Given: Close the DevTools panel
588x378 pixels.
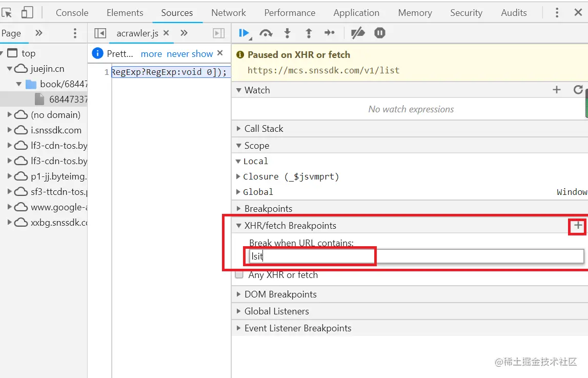Looking at the screenshot, I should [578, 12].
